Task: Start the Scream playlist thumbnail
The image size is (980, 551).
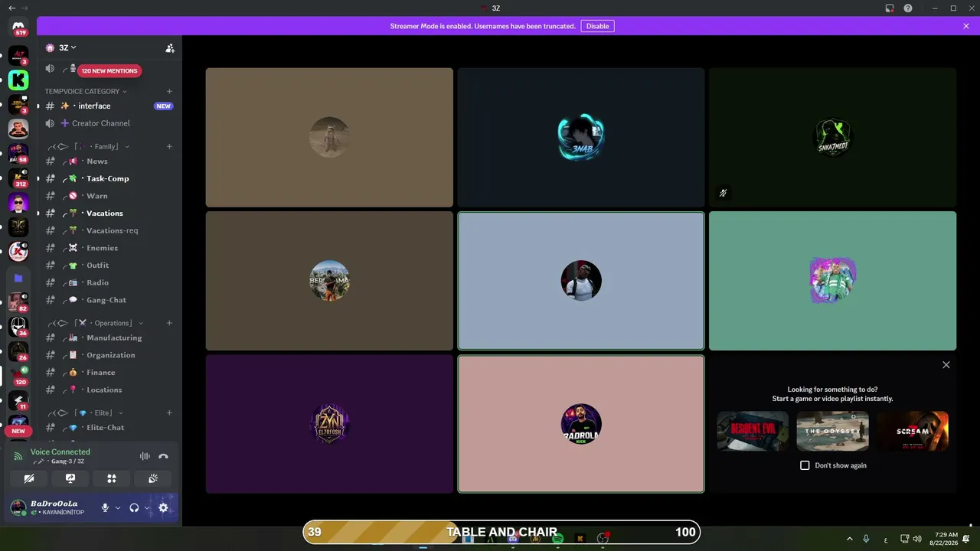Action: click(913, 431)
